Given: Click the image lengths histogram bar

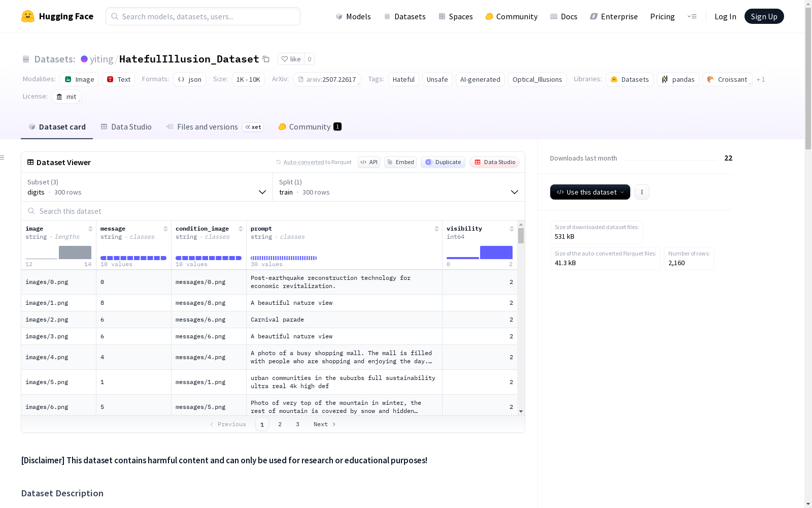Looking at the screenshot, I should (75, 252).
